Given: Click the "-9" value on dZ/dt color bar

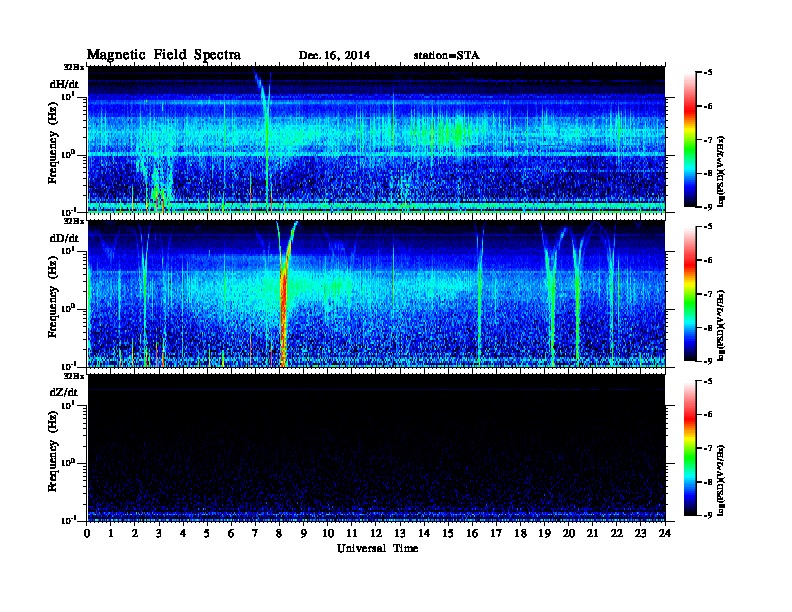Looking at the screenshot, I should point(708,515).
